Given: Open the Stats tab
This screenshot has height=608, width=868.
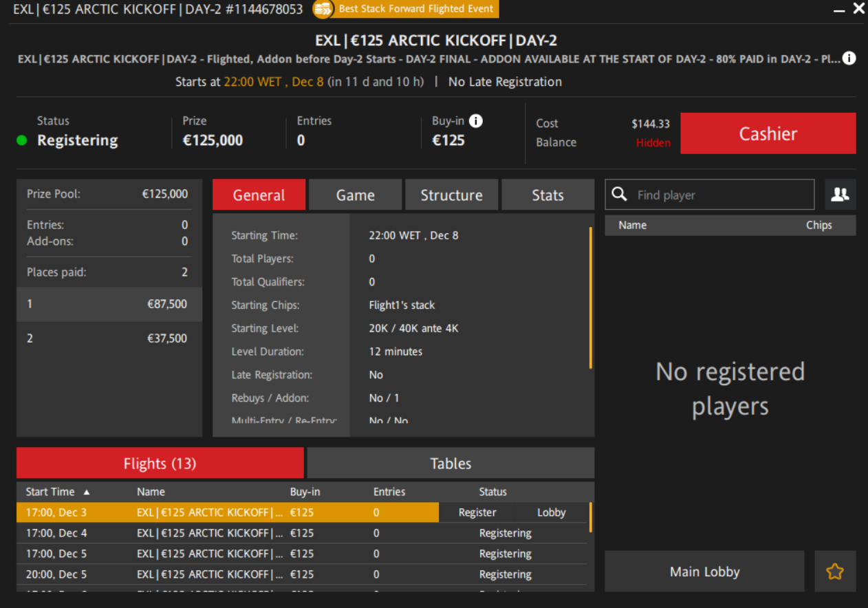Looking at the screenshot, I should click(547, 195).
